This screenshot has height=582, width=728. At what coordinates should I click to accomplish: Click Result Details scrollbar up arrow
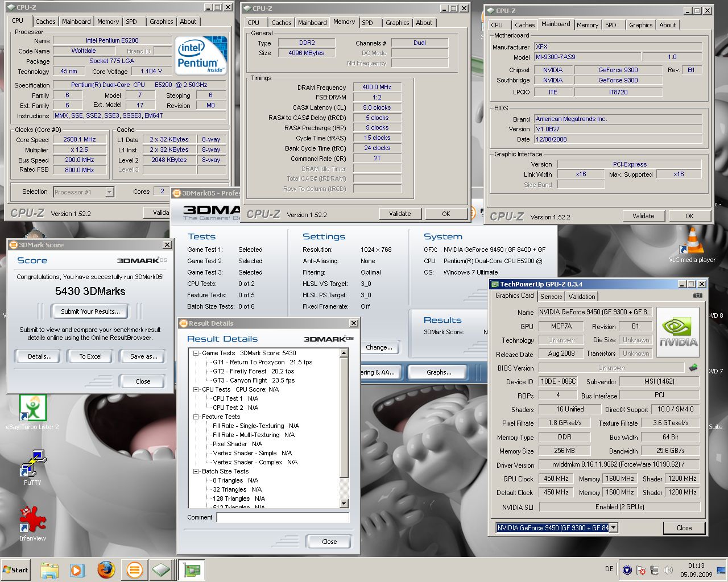(x=344, y=353)
